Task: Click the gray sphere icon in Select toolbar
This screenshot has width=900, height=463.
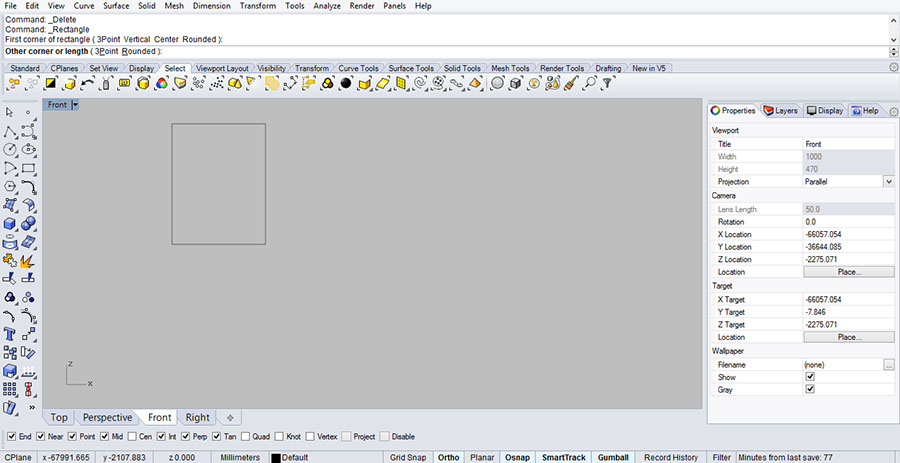Action: [x=497, y=83]
